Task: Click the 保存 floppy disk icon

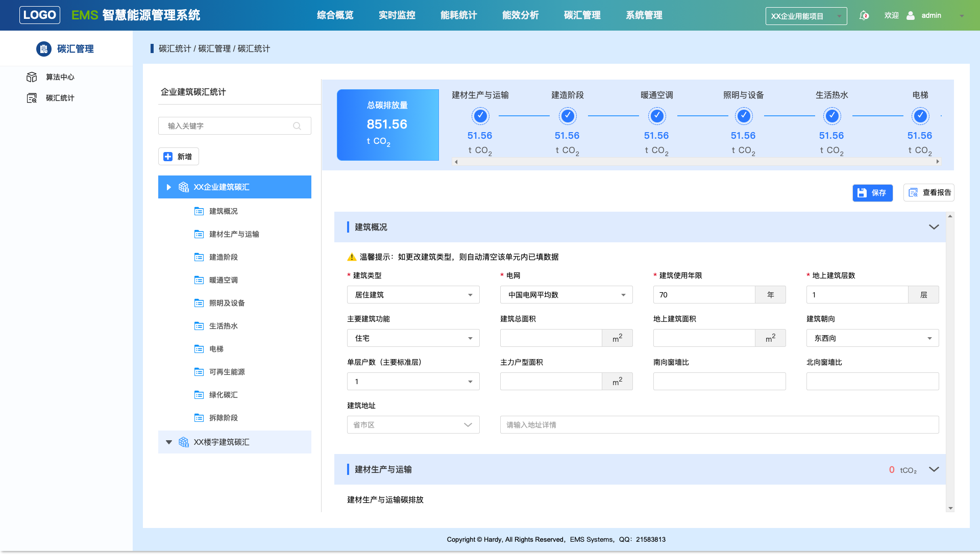Action: click(862, 193)
